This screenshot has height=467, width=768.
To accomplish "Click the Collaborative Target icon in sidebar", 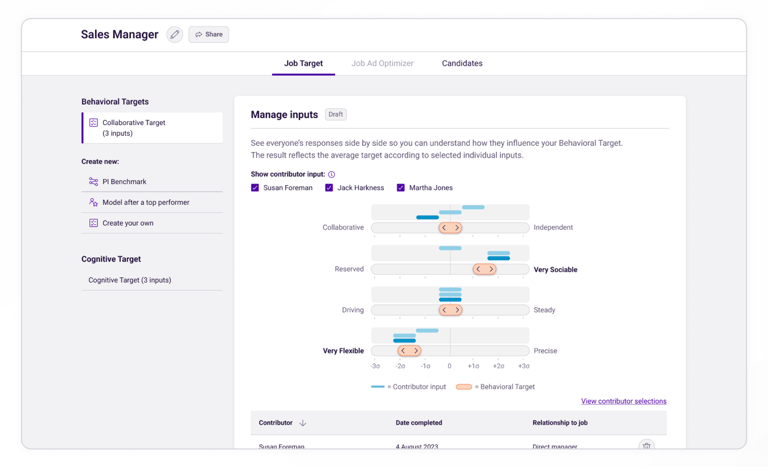I will pyautogui.click(x=93, y=123).
